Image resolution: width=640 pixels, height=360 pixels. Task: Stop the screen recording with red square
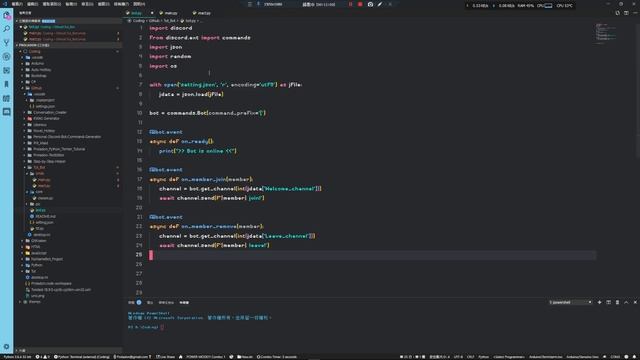[360, 4]
